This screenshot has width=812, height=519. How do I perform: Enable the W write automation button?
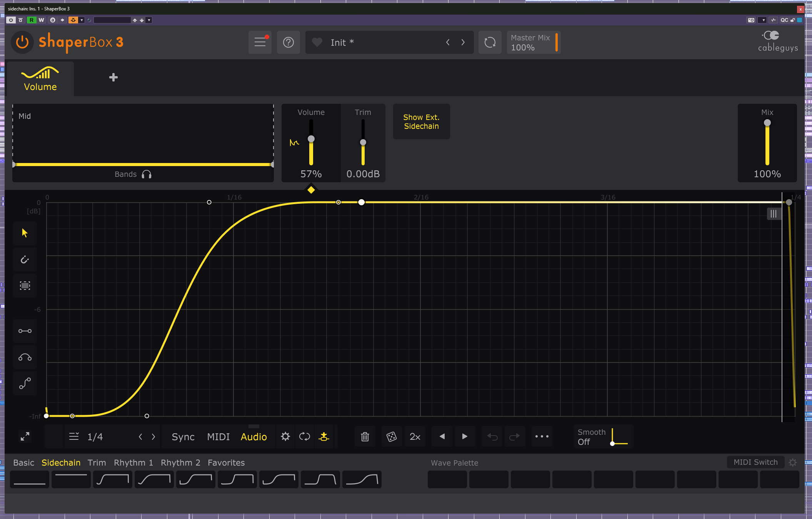[41, 20]
